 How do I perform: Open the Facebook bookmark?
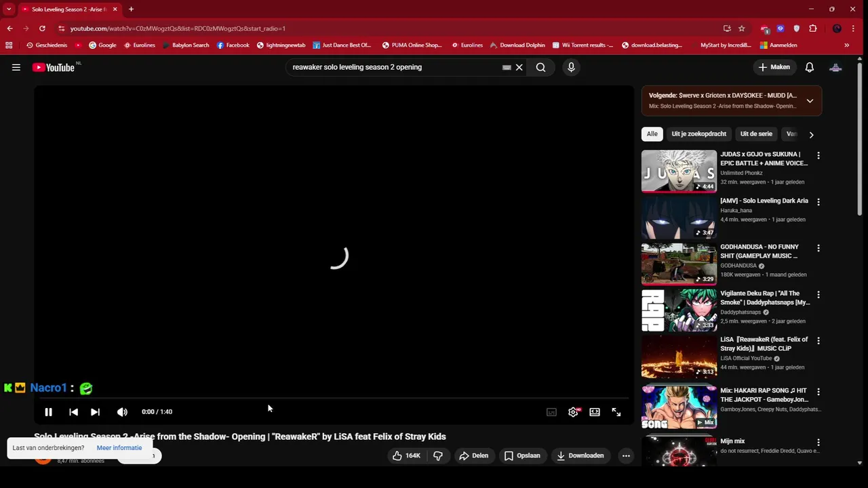[233, 45]
